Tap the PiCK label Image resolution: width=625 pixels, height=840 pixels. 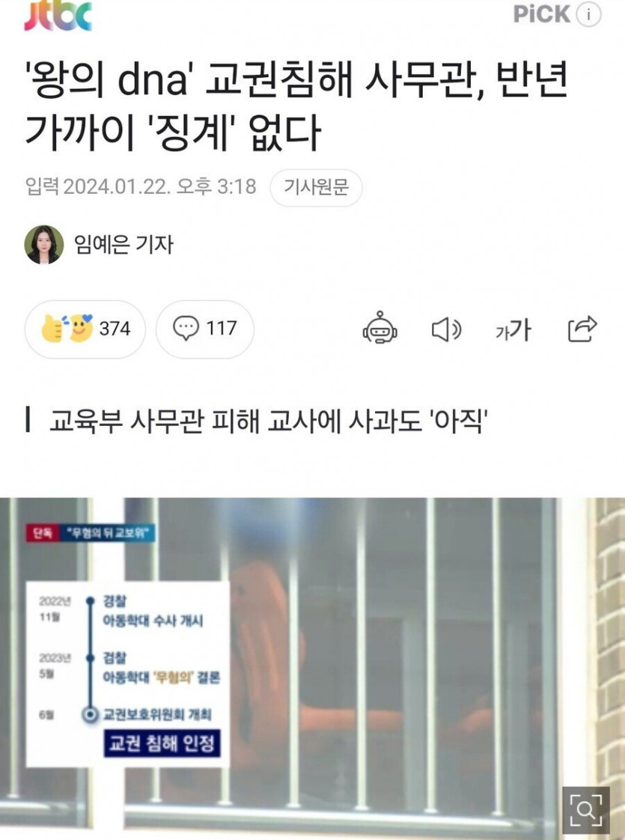(x=541, y=14)
